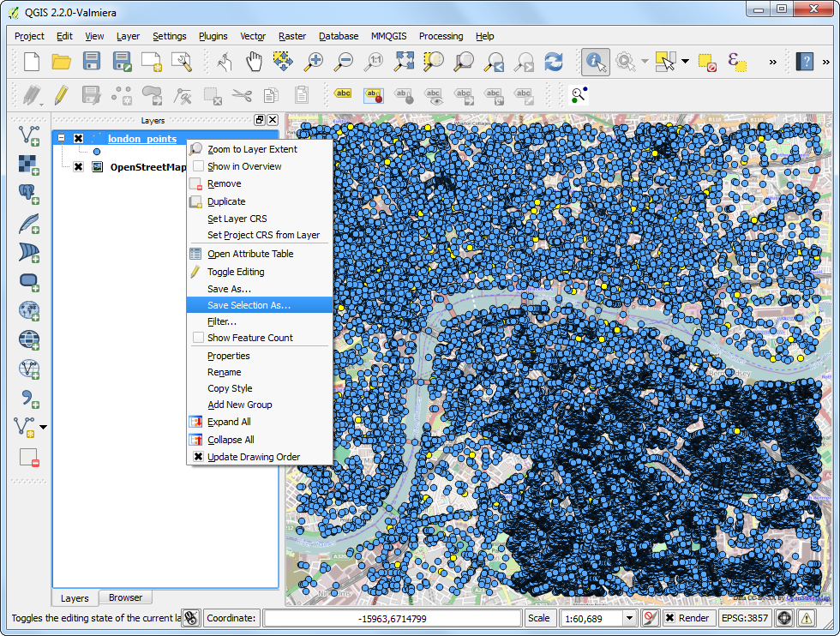The height and width of the screenshot is (636, 840).
Task: Switch to the Browser tab
Action: pos(125,597)
